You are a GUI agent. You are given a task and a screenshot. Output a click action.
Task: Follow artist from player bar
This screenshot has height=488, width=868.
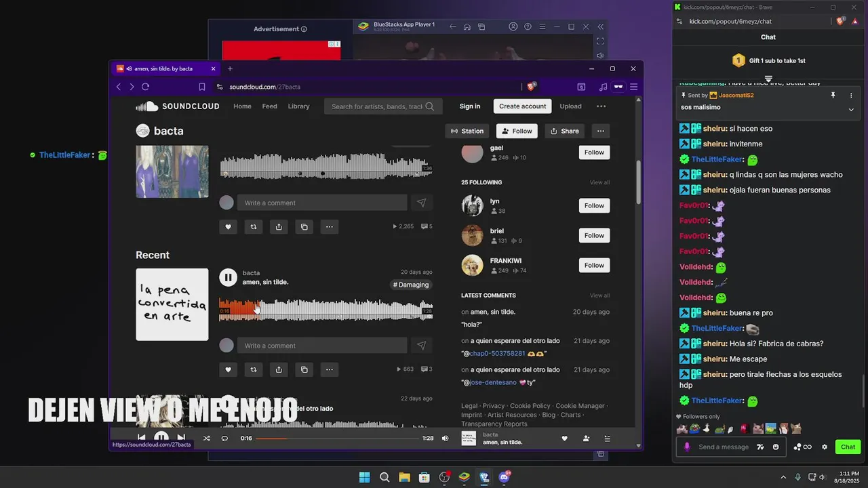click(586, 439)
